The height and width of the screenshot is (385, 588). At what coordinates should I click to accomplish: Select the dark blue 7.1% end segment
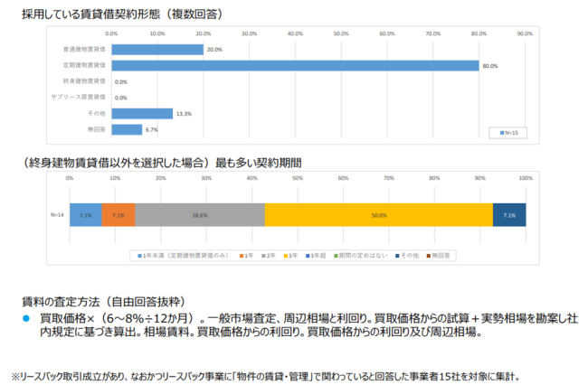click(x=509, y=215)
